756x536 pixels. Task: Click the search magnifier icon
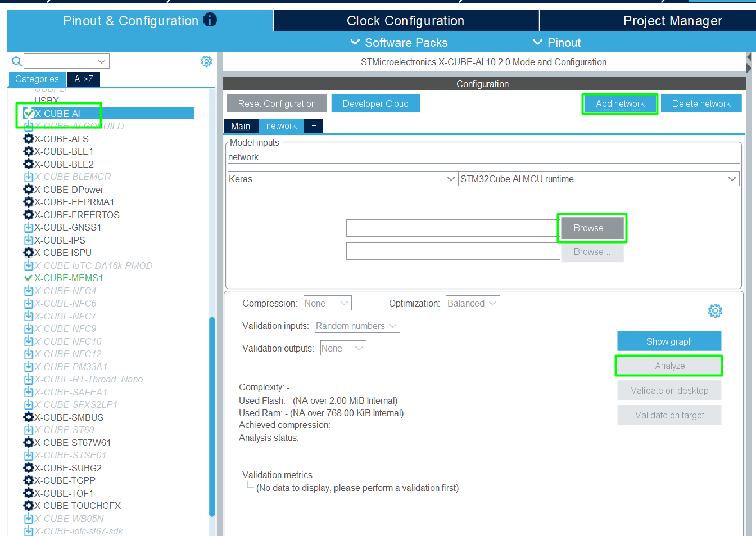[x=17, y=61]
